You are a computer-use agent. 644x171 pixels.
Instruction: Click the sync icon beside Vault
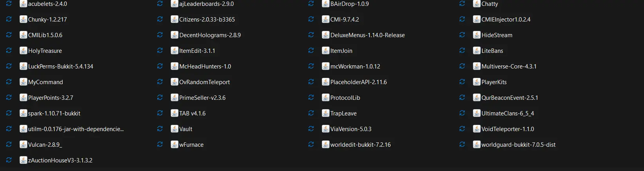(160, 129)
